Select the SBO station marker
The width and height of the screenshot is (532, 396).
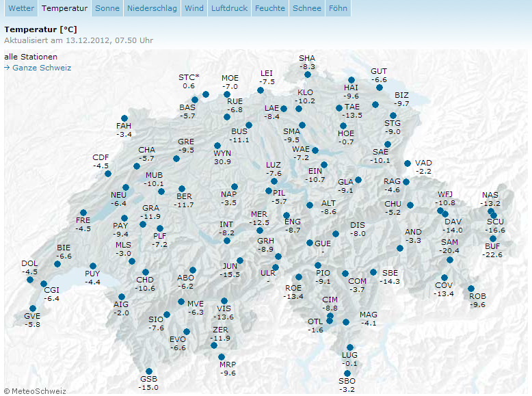[x=347, y=373]
